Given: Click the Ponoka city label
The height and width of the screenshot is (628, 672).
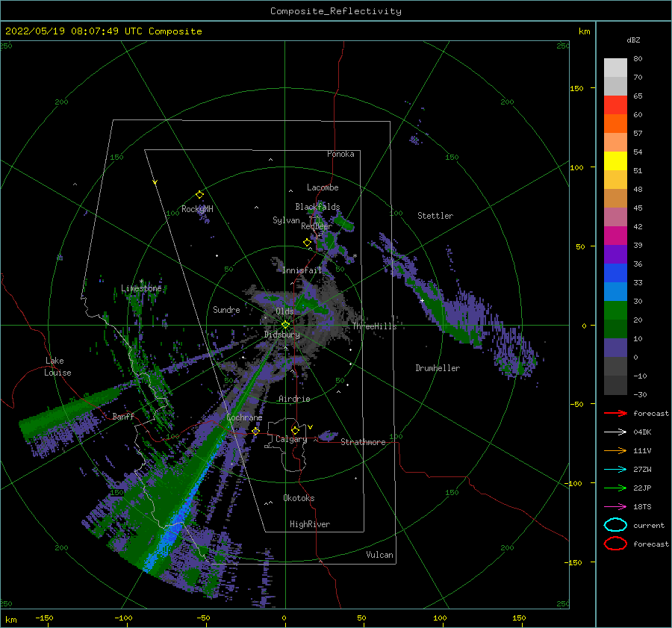Looking at the screenshot, I should click(x=340, y=154).
